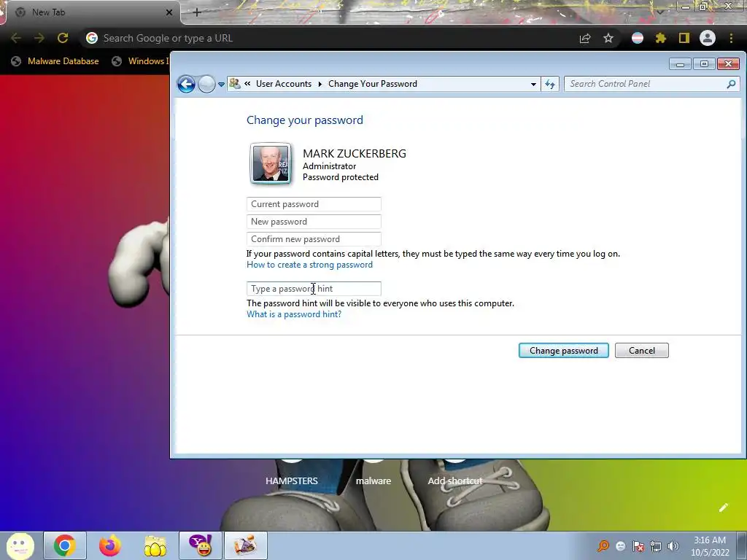Click the Current password field

tap(314, 204)
